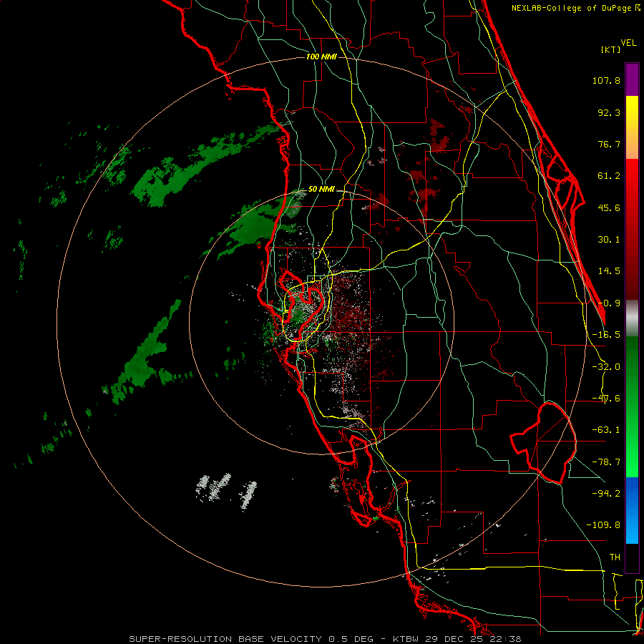Click the 92.3 velocity scale value
644x644 pixels.
tap(609, 112)
